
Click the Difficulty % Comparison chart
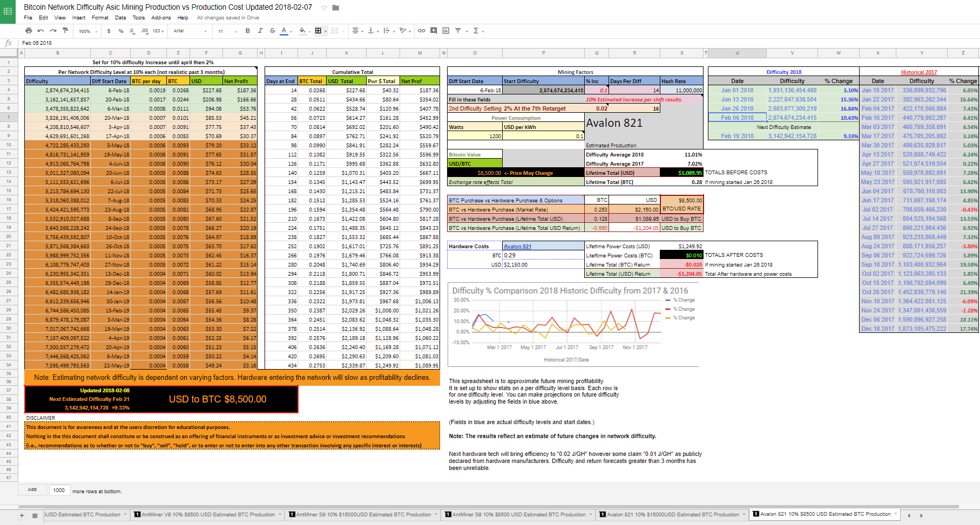573,325
